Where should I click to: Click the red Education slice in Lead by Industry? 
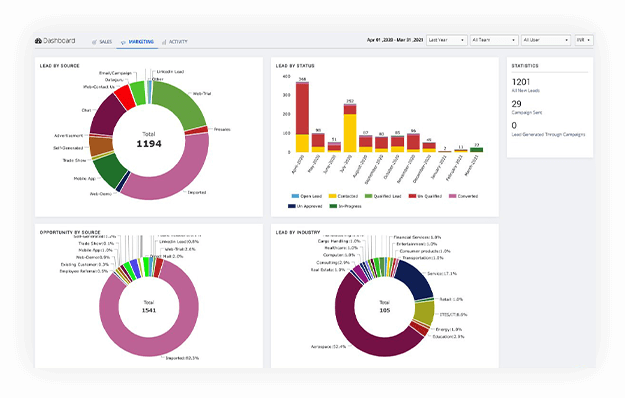click(x=419, y=329)
